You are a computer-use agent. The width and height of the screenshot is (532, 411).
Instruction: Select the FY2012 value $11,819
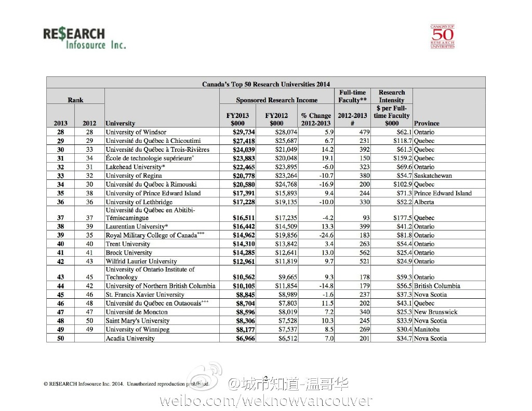[286, 261]
